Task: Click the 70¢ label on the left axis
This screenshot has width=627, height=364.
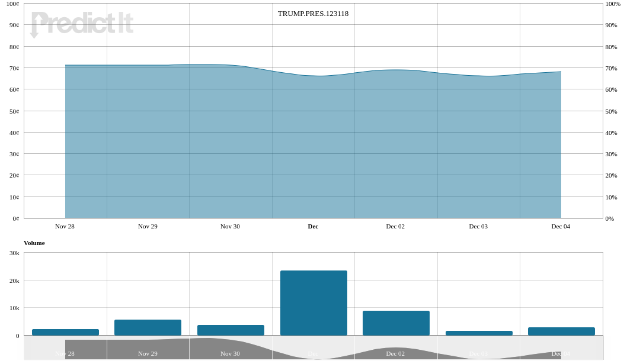Action: pyautogui.click(x=13, y=68)
